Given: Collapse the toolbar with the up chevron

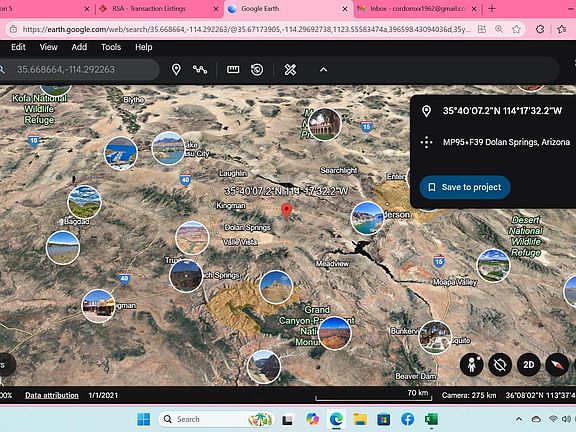Looking at the screenshot, I should tap(323, 69).
